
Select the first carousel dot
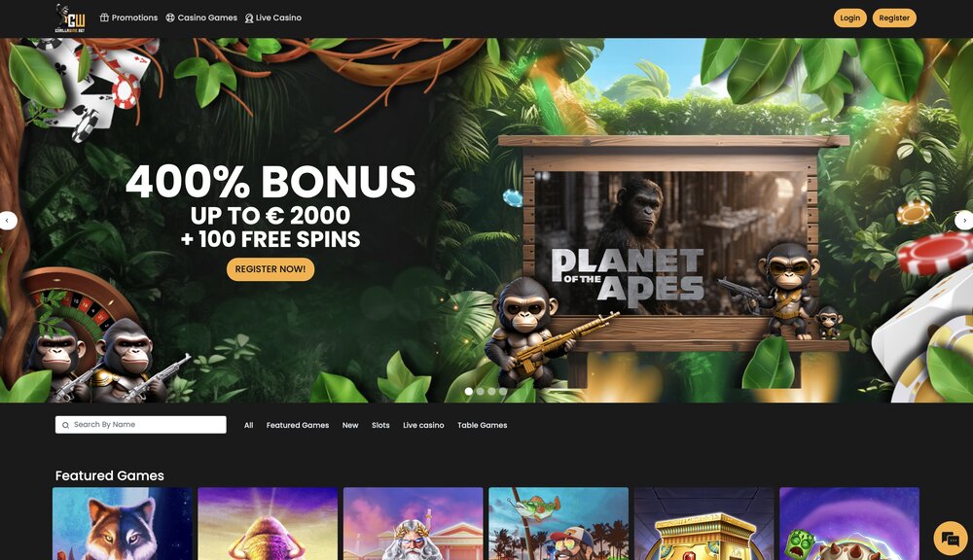(469, 391)
